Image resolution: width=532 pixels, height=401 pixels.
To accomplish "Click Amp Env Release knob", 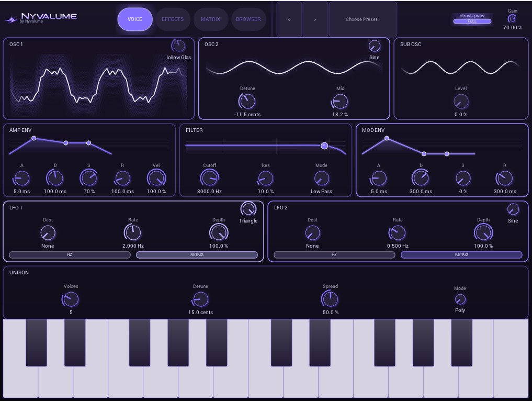I will [122, 179].
